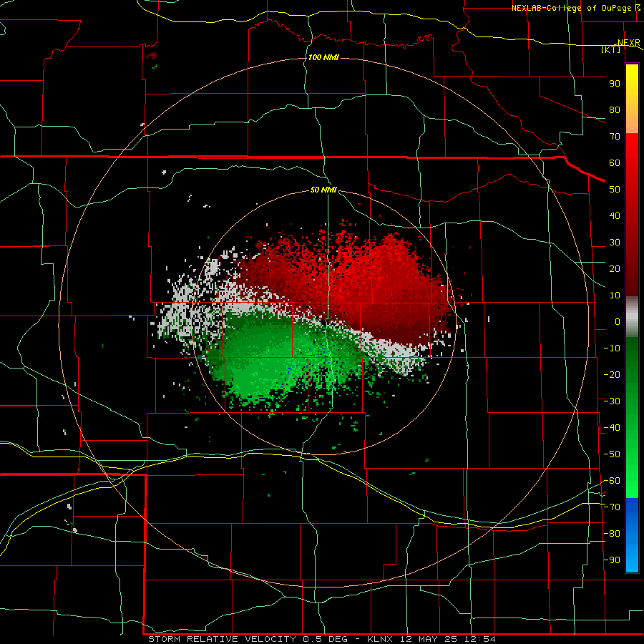The height and width of the screenshot is (644, 644).
Task: Click the 80 value on velocity scale
Action: coord(615,109)
